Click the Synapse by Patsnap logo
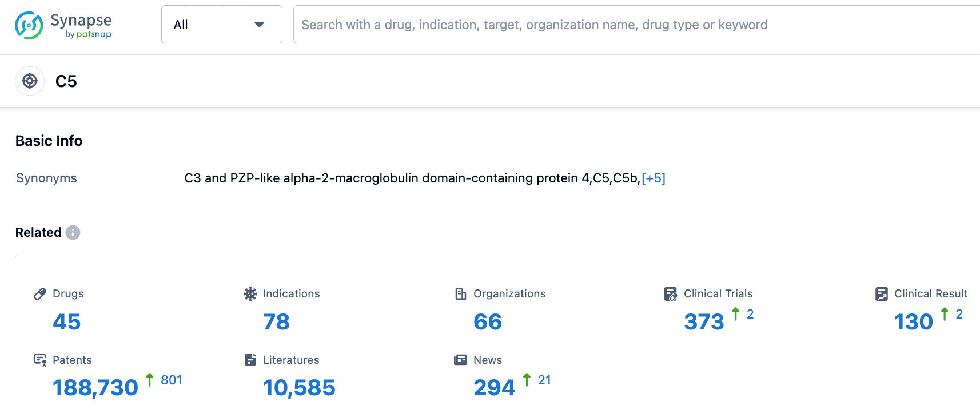980x413 pixels. pyautogui.click(x=63, y=26)
